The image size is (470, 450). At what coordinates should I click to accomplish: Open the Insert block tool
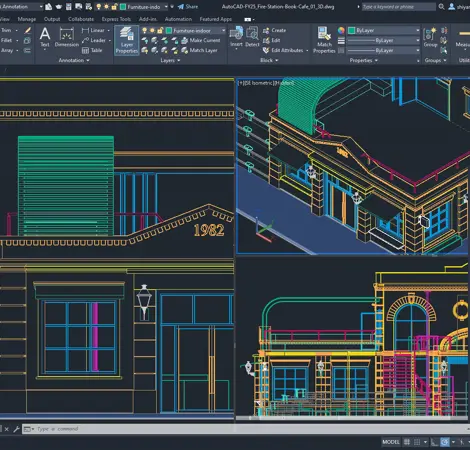[236, 37]
